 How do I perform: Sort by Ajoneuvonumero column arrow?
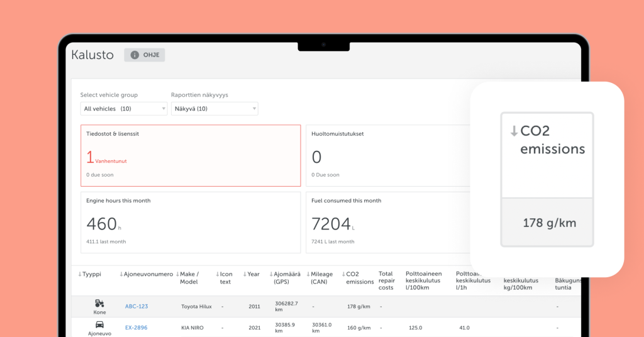pos(121,274)
